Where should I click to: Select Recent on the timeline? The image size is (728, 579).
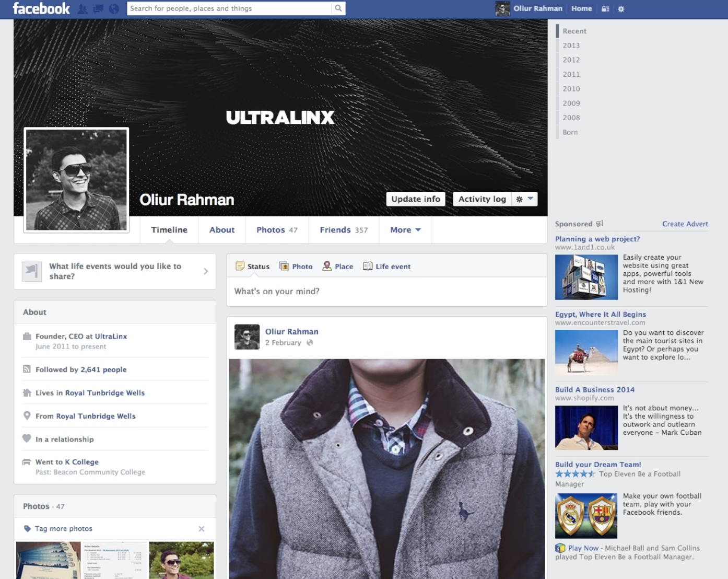pyautogui.click(x=574, y=31)
